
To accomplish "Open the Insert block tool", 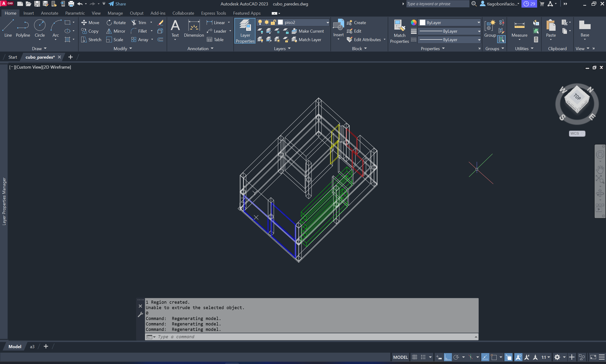I will coord(338,28).
